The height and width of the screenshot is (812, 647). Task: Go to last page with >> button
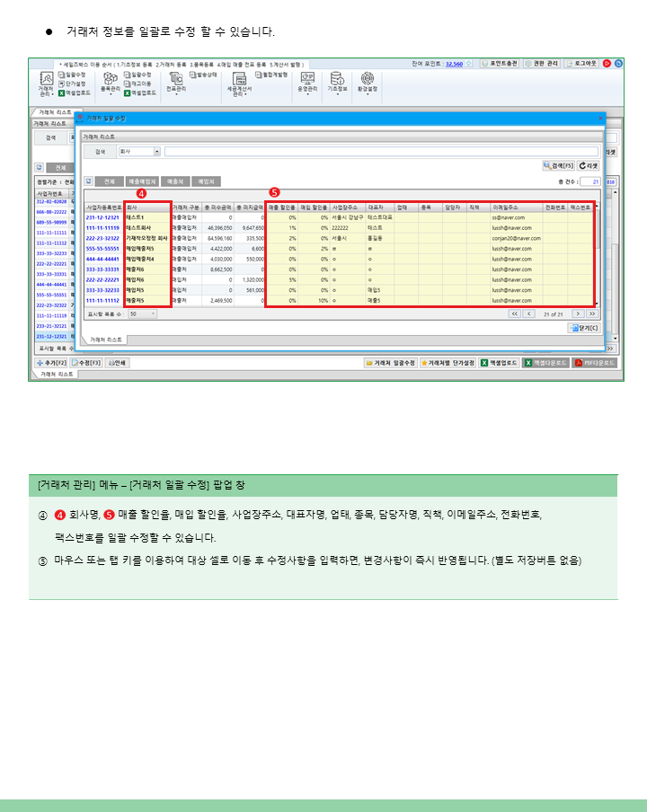pyautogui.click(x=592, y=313)
